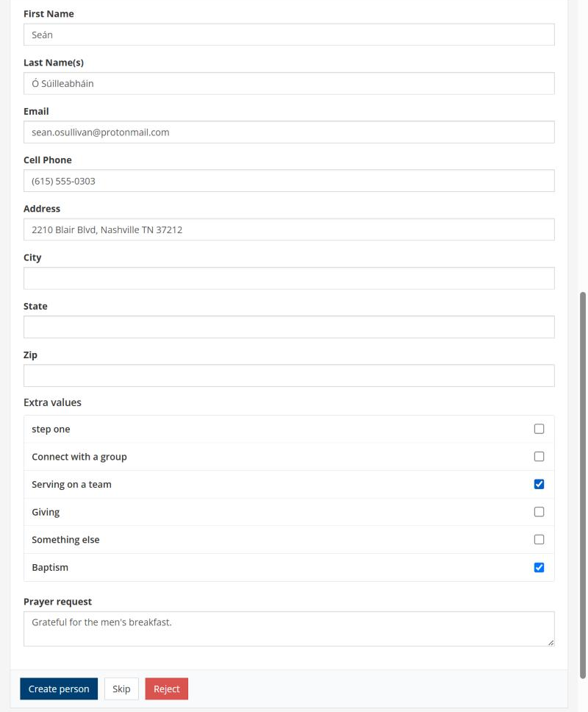
Task: Click the Extra values heading
Action: 53,402
